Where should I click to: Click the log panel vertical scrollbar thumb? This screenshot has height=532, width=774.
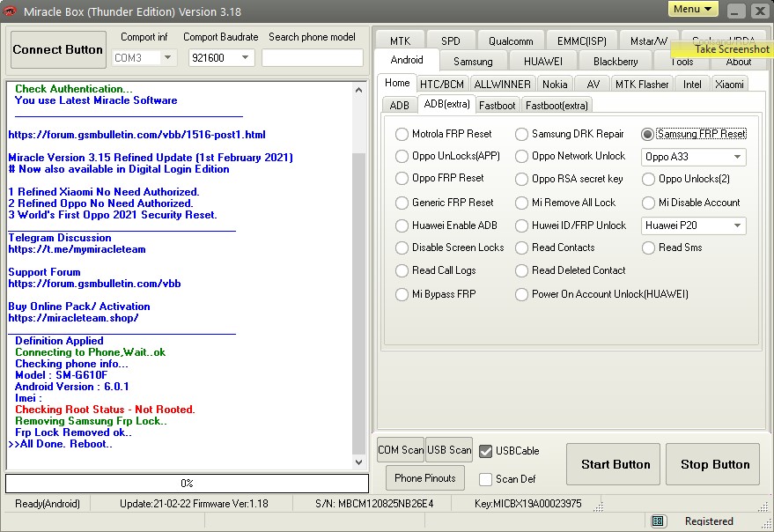[359, 304]
